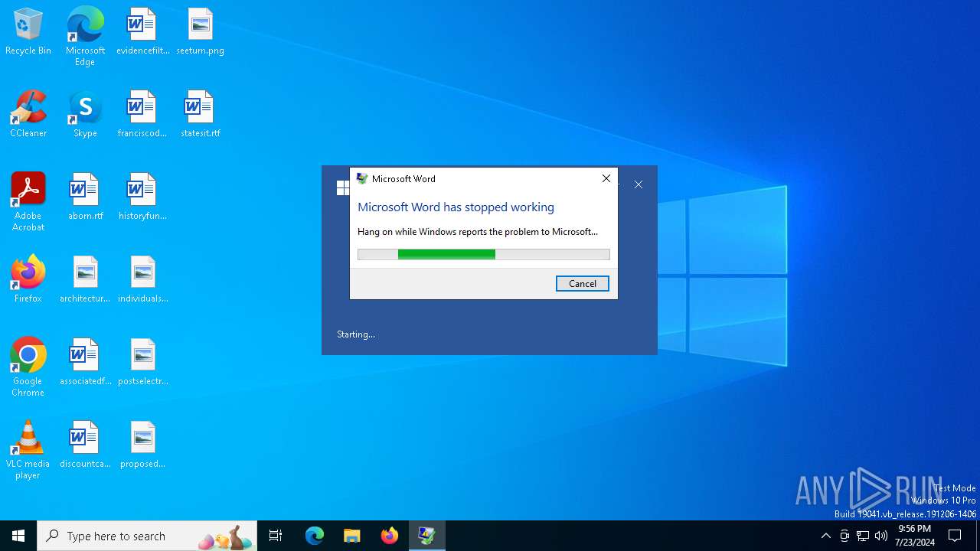Image resolution: width=980 pixels, height=551 pixels.
Task: Select the proposed... image file icon
Action: tap(142, 445)
